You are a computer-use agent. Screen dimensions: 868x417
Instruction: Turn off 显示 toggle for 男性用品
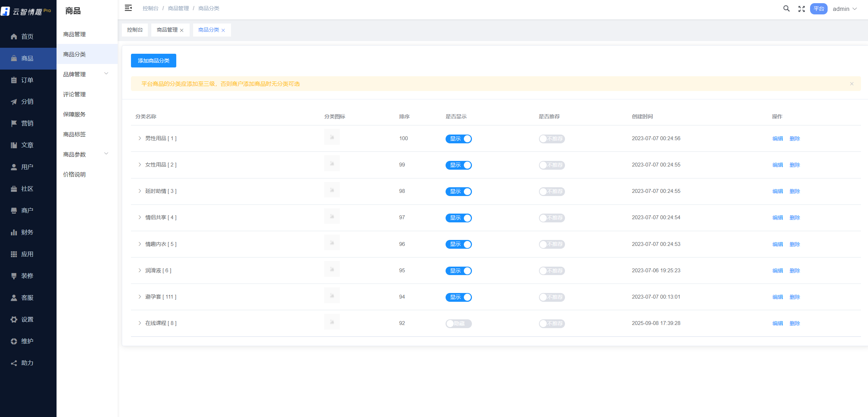click(x=458, y=139)
